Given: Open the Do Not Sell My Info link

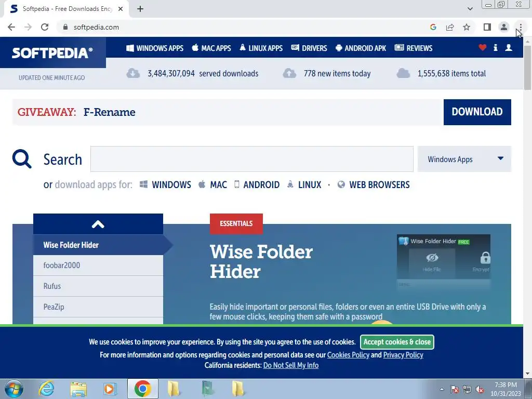Looking at the screenshot, I should (291, 365).
